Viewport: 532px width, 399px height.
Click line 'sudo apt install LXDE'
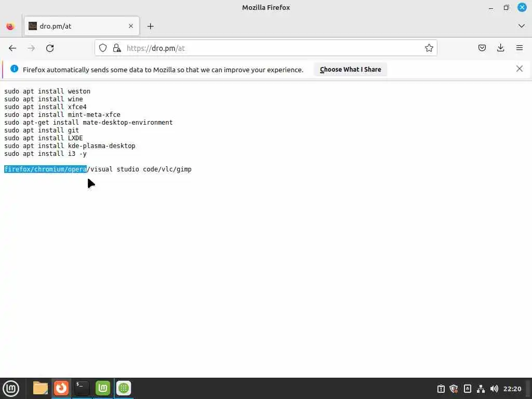point(44,138)
